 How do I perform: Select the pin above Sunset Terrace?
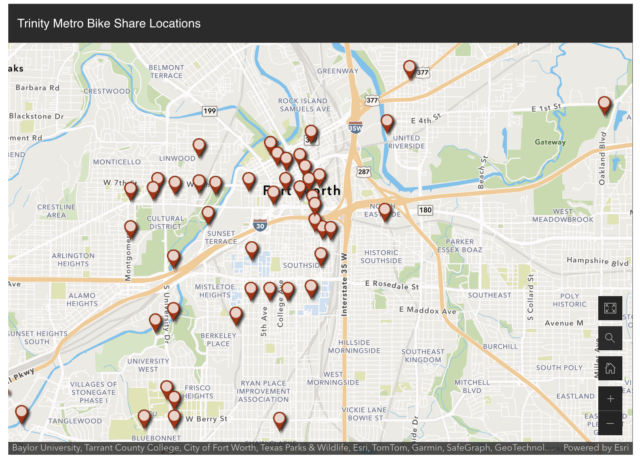tap(208, 214)
